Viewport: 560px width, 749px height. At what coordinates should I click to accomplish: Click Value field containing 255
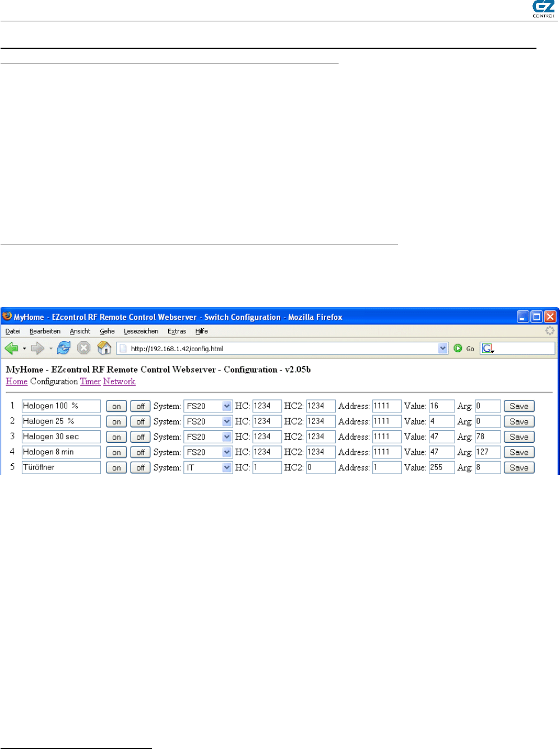[x=442, y=467]
